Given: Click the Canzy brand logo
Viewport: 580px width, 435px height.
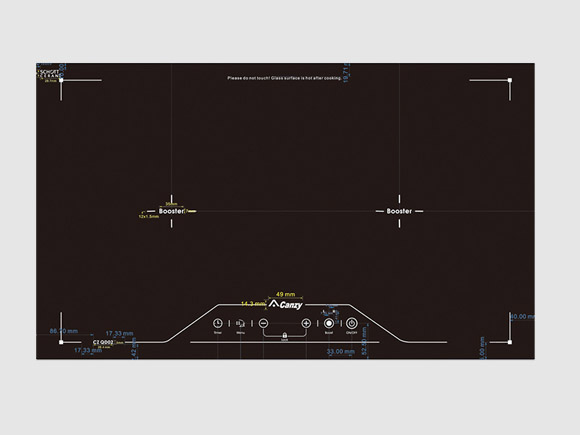Looking at the screenshot, I should click(286, 304).
